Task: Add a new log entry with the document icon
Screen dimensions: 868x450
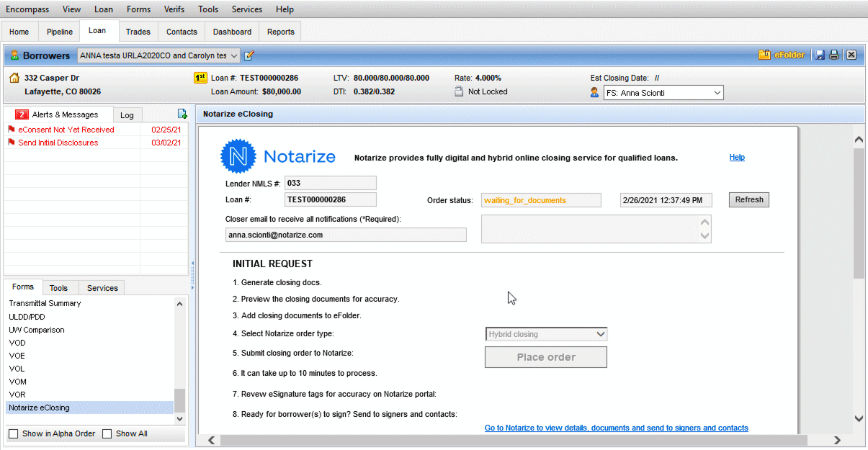Action: (x=182, y=114)
